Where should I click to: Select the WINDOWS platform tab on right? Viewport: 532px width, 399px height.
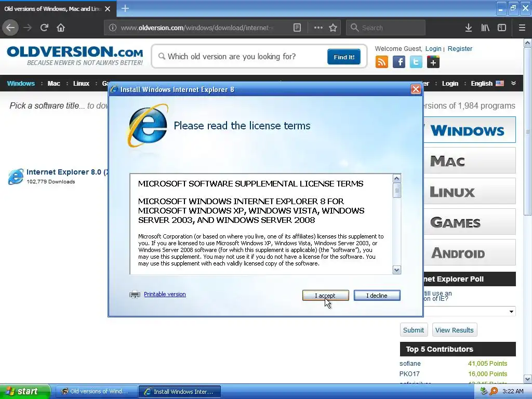click(470, 130)
